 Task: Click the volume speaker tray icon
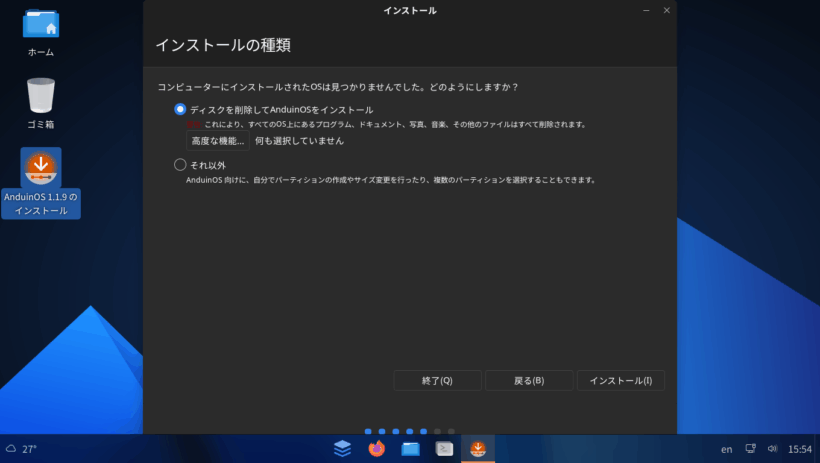pos(772,449)
